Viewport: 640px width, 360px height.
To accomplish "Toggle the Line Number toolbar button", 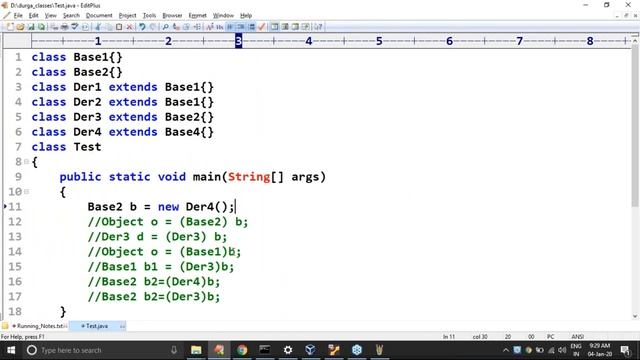I will click(251, 27).
